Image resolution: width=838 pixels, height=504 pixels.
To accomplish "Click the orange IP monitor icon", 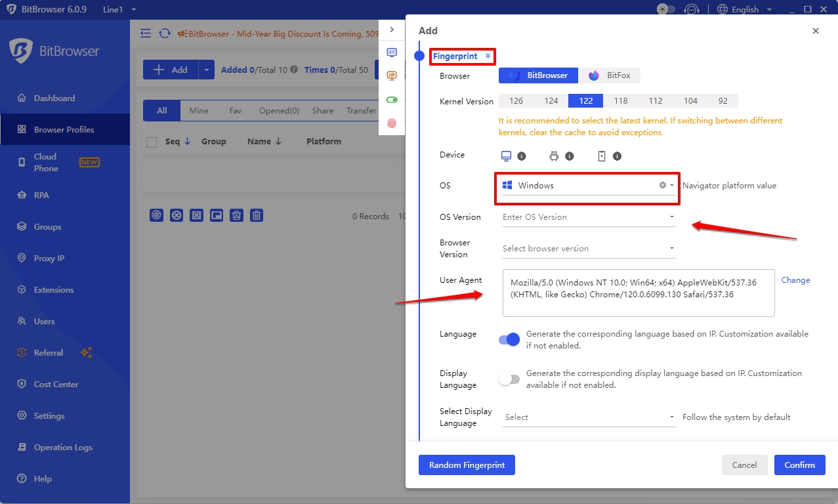I will (392, 76).
